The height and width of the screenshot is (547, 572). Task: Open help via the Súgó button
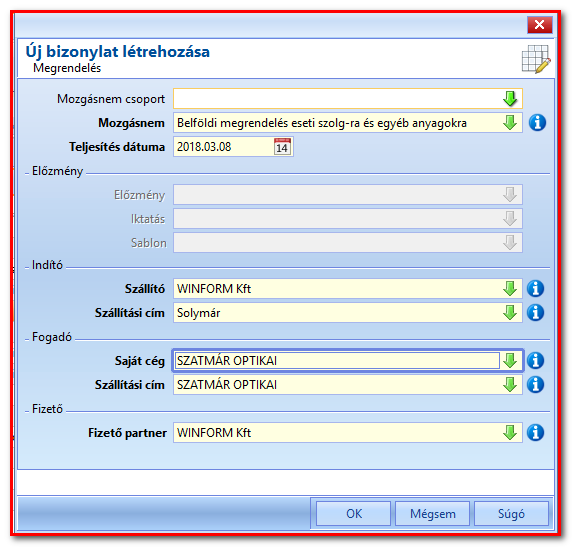[x=511, y=513]
